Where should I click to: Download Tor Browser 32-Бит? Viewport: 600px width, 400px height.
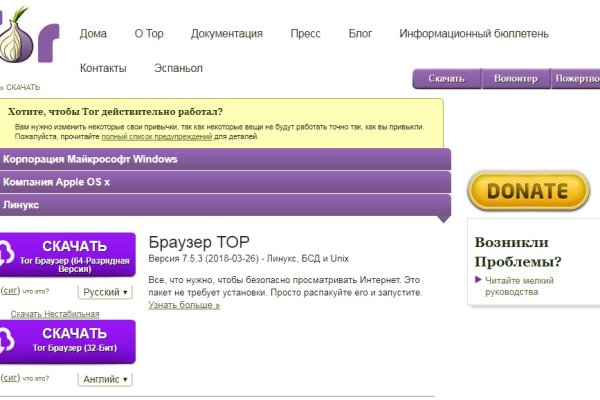coord(75,341)
